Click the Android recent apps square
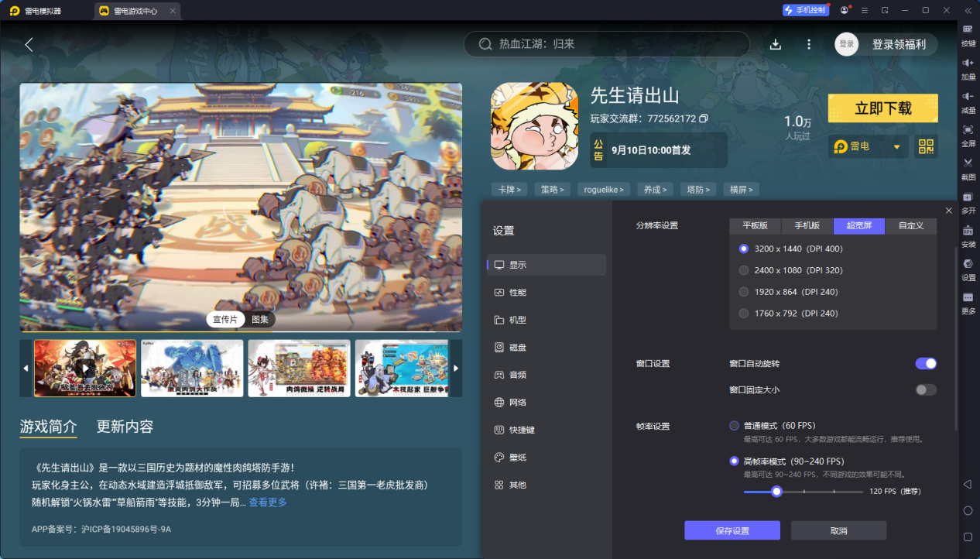 968,537
